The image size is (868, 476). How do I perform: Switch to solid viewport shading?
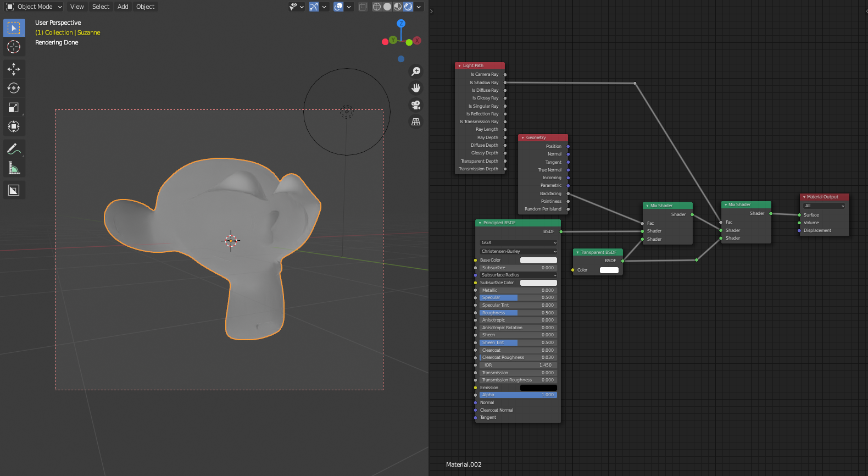tap(387, 7)
